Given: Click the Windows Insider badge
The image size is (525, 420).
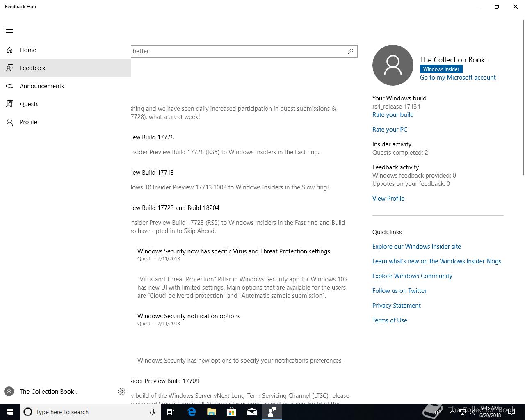Looking at the screenshot, I should [441, 69].
